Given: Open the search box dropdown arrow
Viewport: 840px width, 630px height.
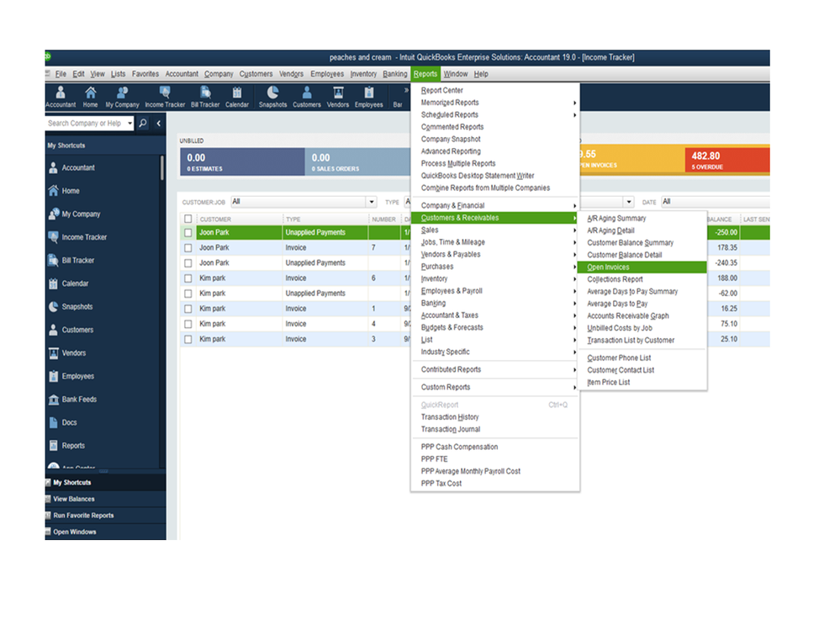Looking at the screenshot, I should pyautogui.click(x=129, y=123).
